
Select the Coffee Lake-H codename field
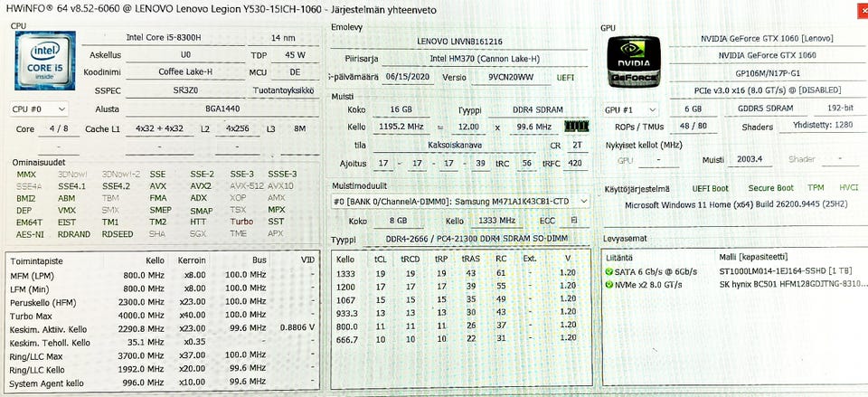tap(184, 72)
